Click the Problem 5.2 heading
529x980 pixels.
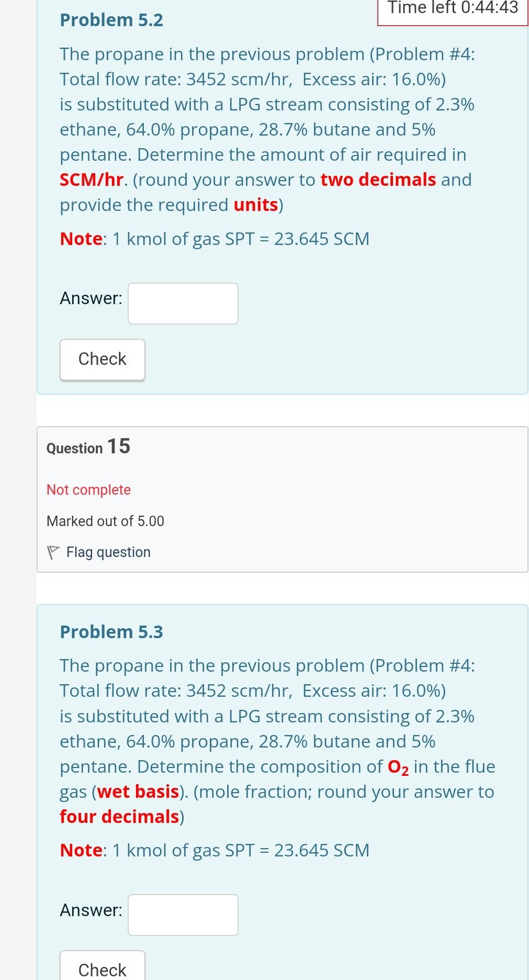pyautogui.click(x=111, y=20)
